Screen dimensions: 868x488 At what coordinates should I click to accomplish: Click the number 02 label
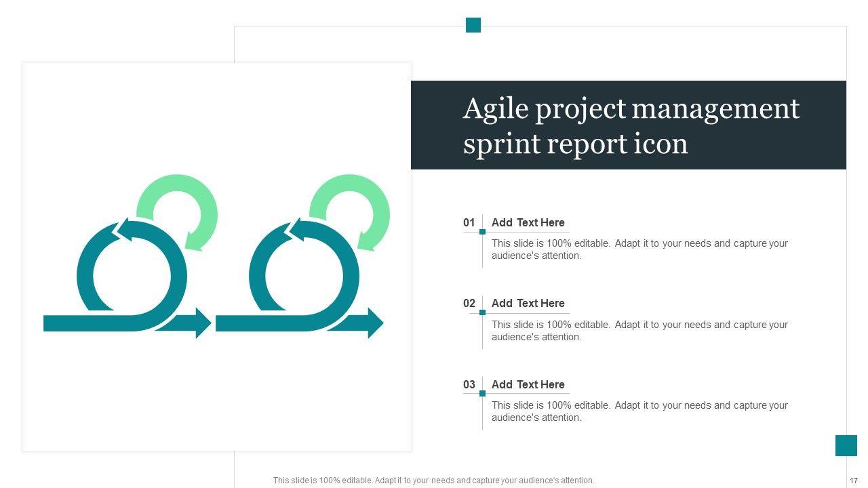[469, 303]
